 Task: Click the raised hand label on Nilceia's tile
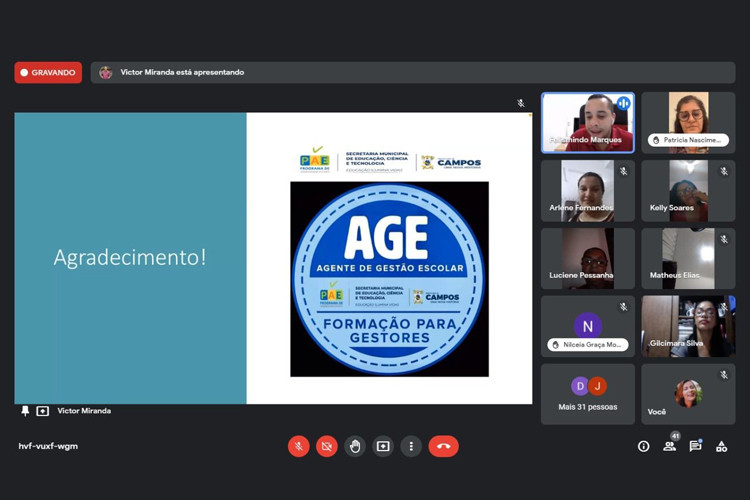point(588,345)
